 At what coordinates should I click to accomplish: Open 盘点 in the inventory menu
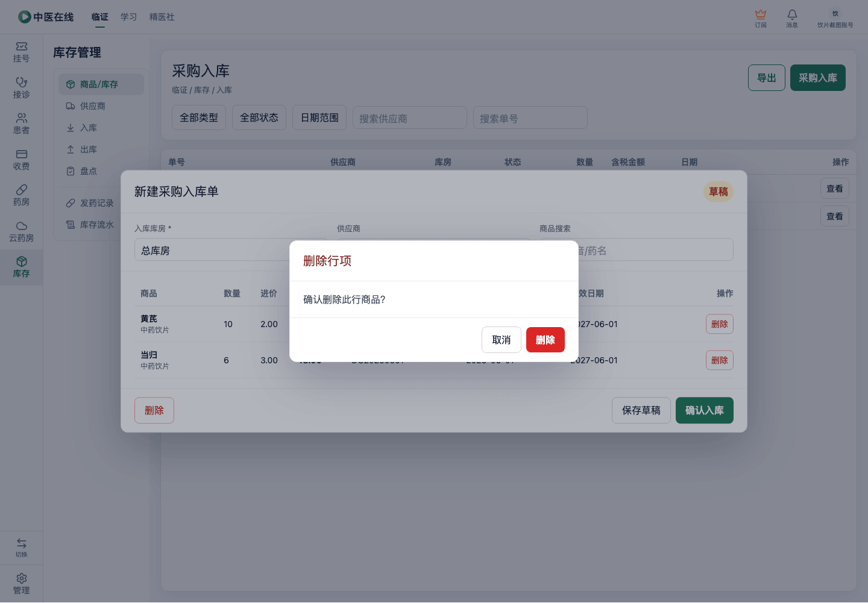pyautogui.click(x=101, y=171)
